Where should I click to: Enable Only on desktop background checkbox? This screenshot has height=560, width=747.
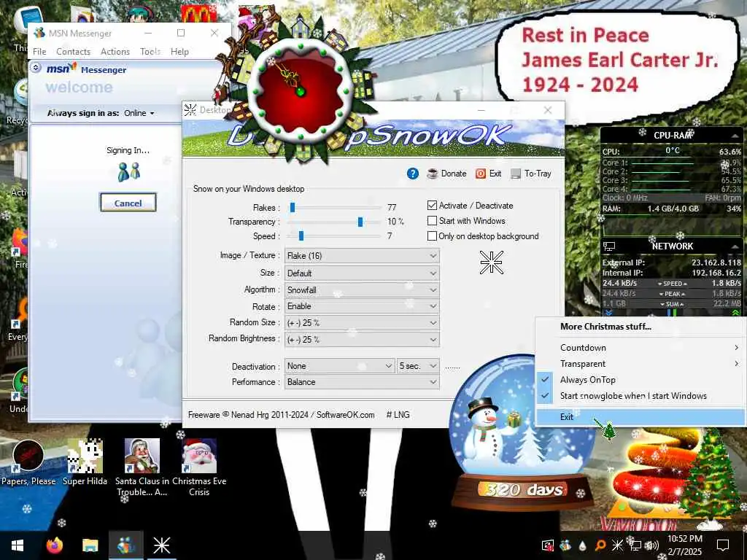tap(432, 236)
